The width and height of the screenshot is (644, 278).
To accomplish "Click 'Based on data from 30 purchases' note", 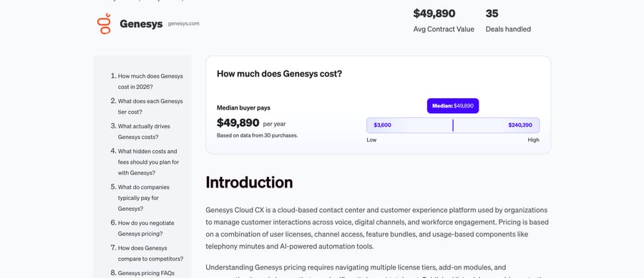I will coord(257,135).
